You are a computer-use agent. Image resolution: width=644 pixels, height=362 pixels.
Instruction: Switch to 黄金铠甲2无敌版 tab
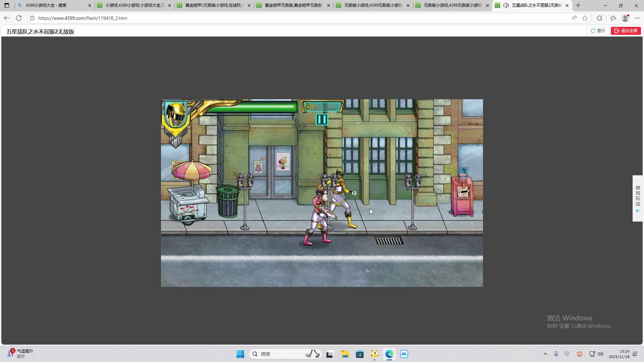coord(214,5)
